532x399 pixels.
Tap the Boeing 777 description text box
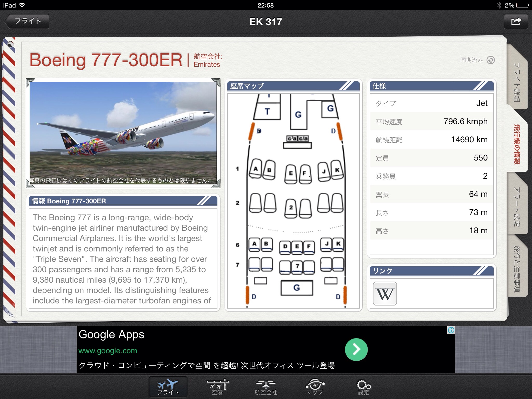[123, 258]
